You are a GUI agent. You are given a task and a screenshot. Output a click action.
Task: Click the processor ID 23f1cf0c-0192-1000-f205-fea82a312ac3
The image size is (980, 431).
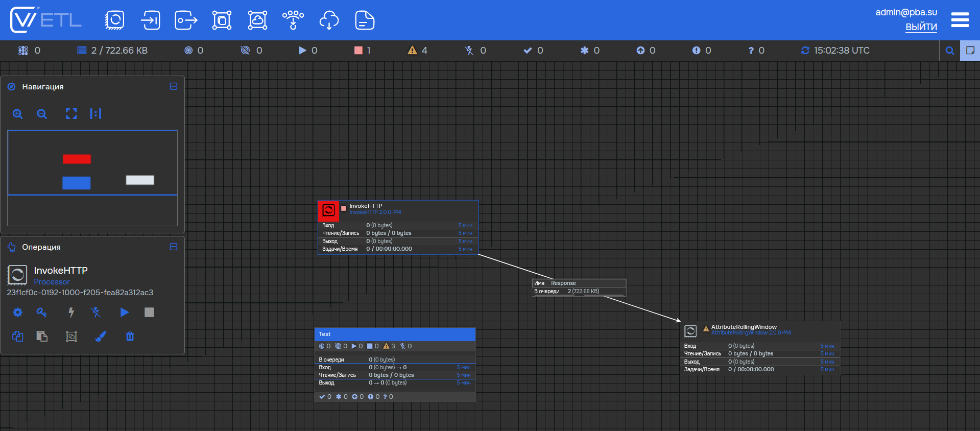click(80, 293)
